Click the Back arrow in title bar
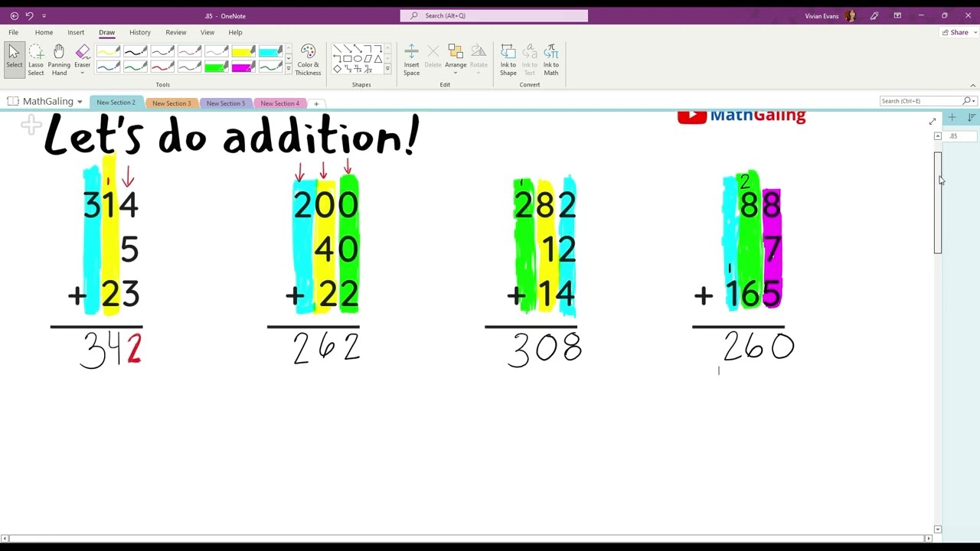 (14, 15)
